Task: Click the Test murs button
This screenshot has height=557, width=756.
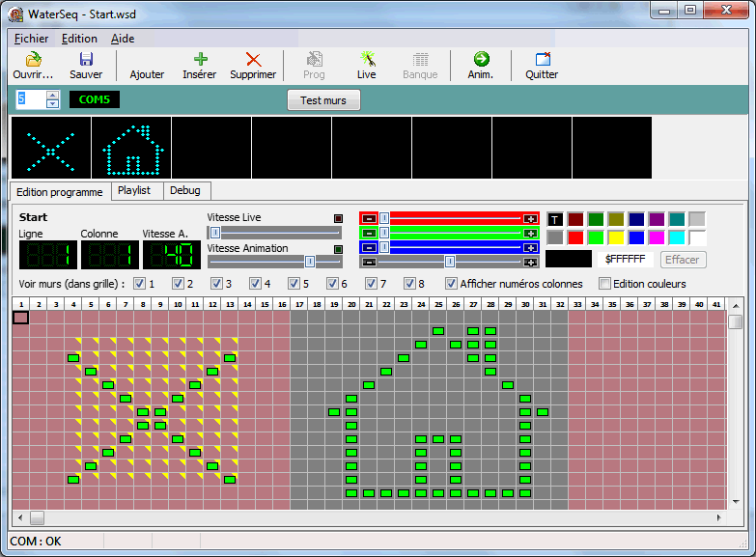Action: (x=323, y=100)
